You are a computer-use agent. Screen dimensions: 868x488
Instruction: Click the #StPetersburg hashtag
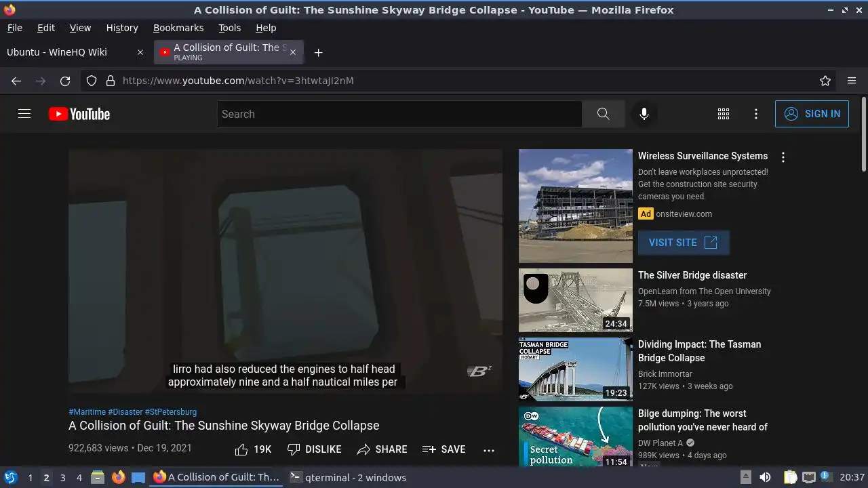(171, 412)
